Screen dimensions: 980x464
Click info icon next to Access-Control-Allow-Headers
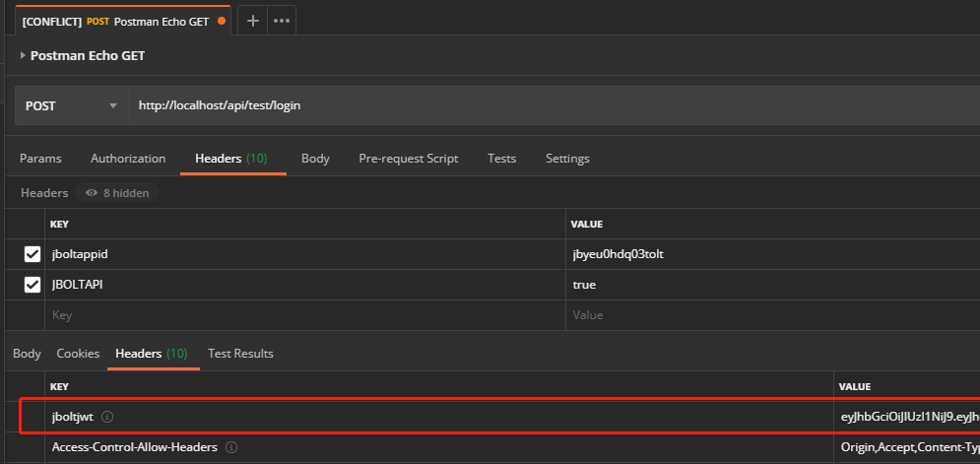click(x=230, y=447)
